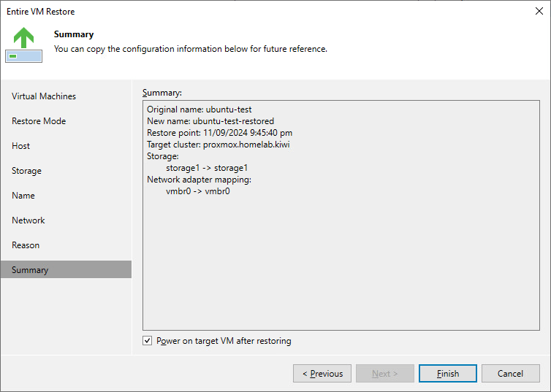Open the Name step in sidebar
The width and height of the screenshot is (551, 392).
pyautogui.click(x=23, y=196)
